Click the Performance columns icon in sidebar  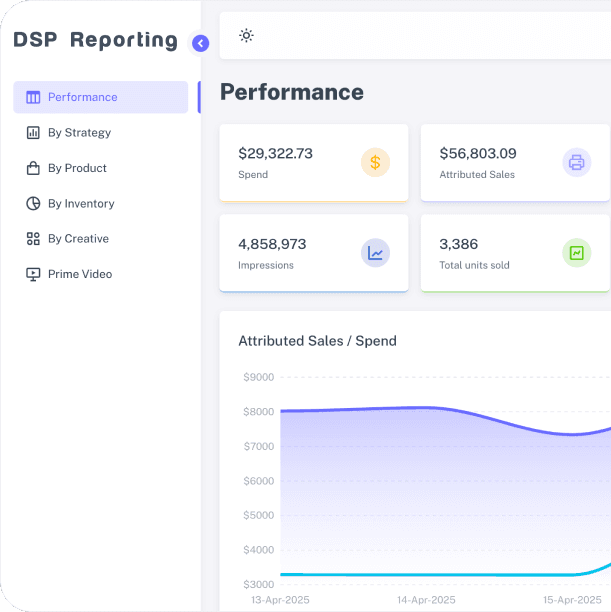[x=33, y=97]
